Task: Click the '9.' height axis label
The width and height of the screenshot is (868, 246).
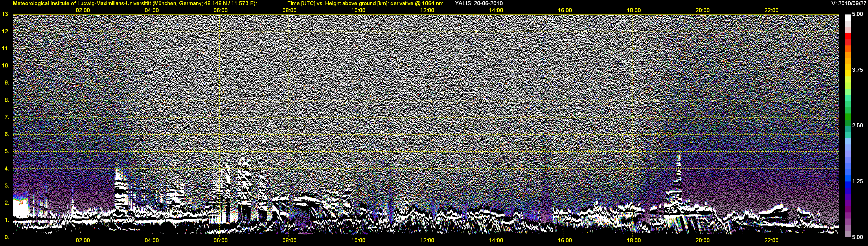Action: (7, 82)
